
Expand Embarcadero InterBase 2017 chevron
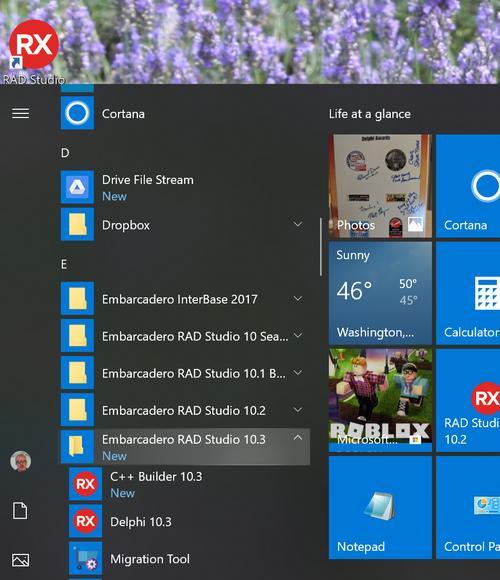coord(298,298)
